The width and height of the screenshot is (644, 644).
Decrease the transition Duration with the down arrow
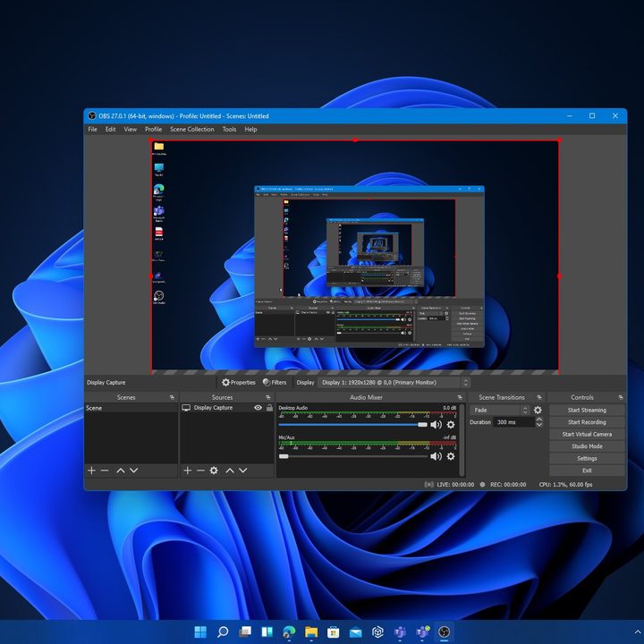point(539,425)
